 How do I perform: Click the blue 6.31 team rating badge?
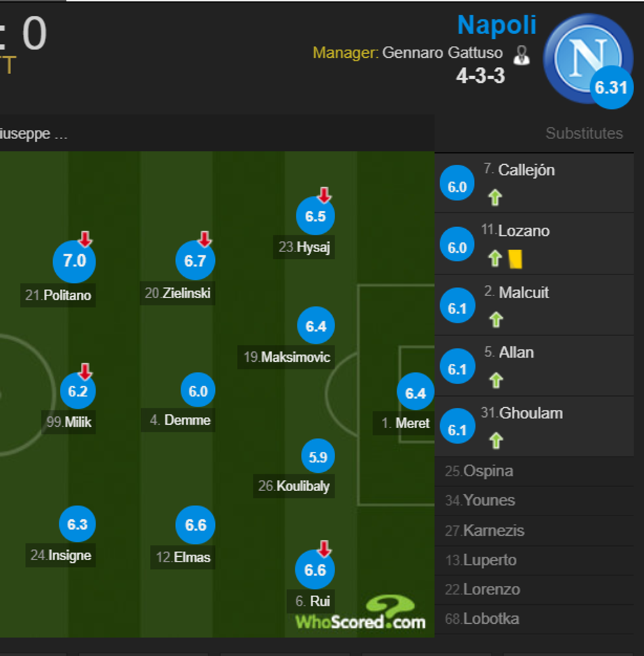611,88
